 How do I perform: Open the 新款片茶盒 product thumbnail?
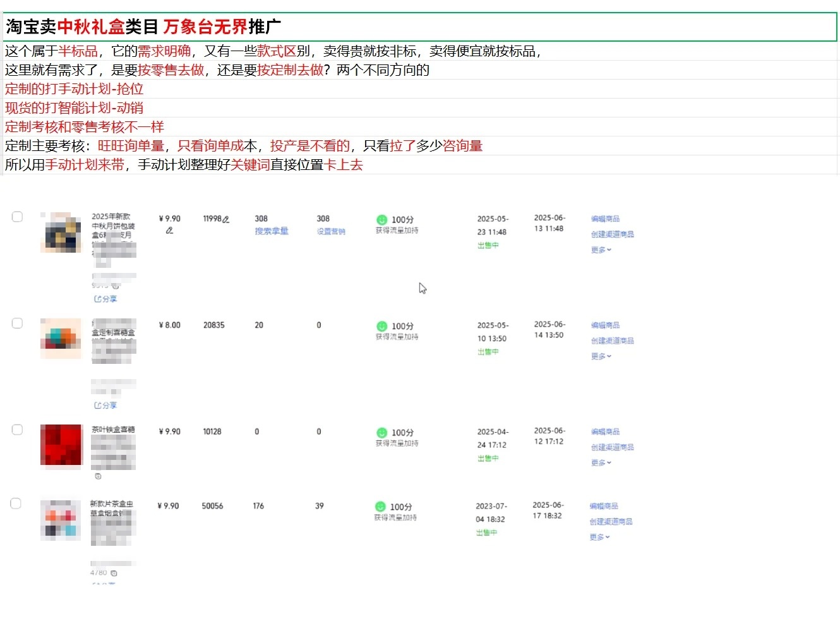click(x=60, y=520)
